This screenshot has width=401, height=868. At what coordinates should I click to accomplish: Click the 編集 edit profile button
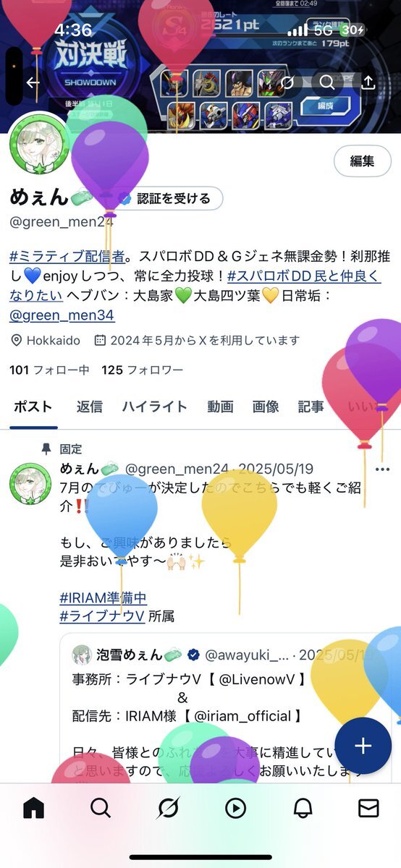point(362,161)
